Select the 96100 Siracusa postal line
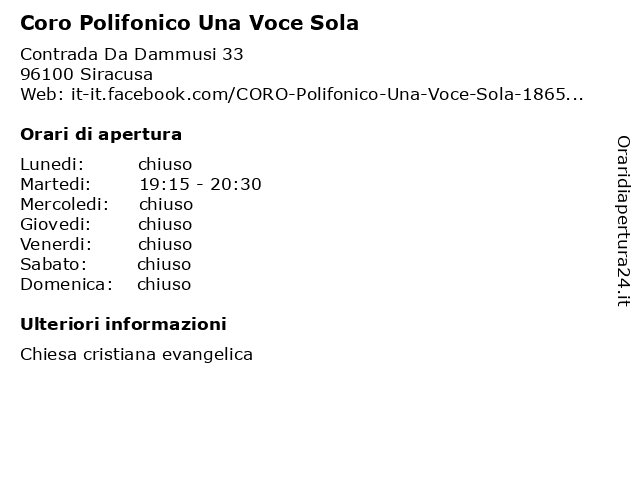Viewport: 640px width, 480px height. pyautogui.click(x=87, y=74)
